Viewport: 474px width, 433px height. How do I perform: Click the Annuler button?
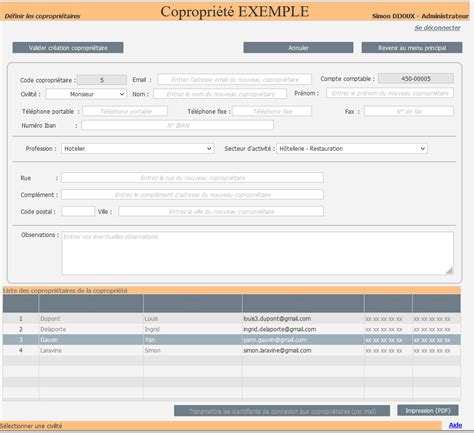tap(298, 48)
